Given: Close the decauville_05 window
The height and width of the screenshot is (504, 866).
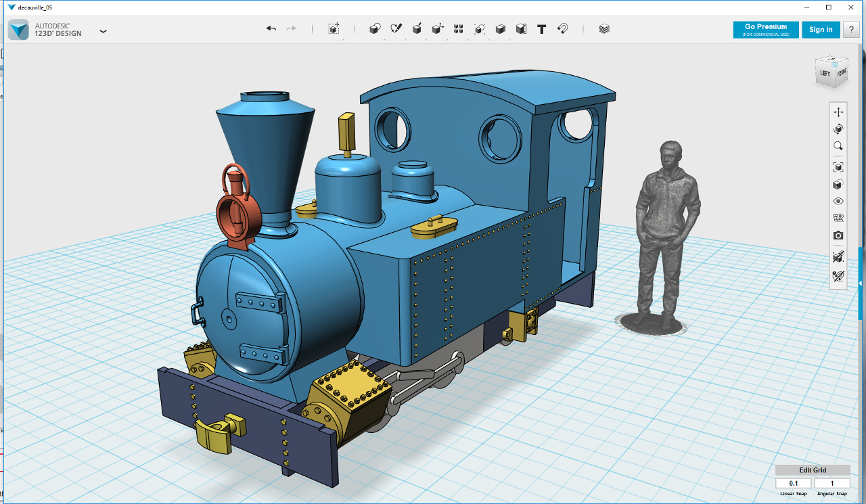Looking at the screenshot, I should pyautogui.click(x=852, y=7).
